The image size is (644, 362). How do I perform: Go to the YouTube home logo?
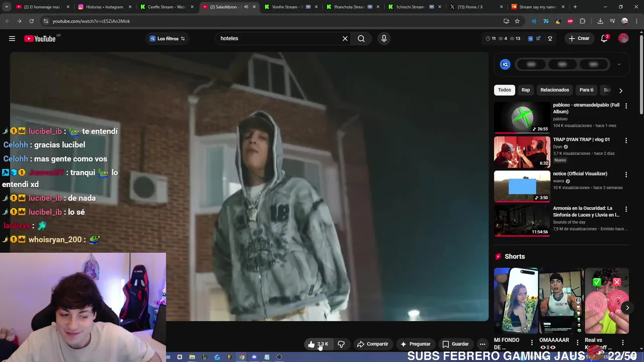[x=40, y=39]
